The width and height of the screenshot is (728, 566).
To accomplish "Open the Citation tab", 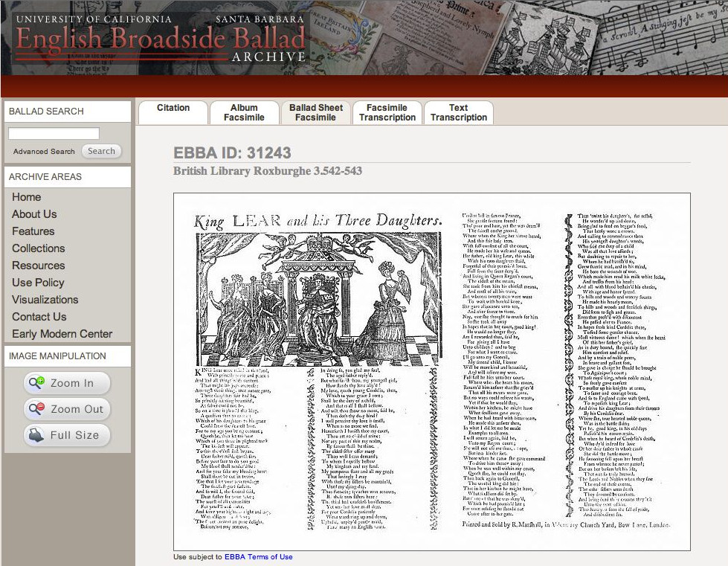I will 173,112.
